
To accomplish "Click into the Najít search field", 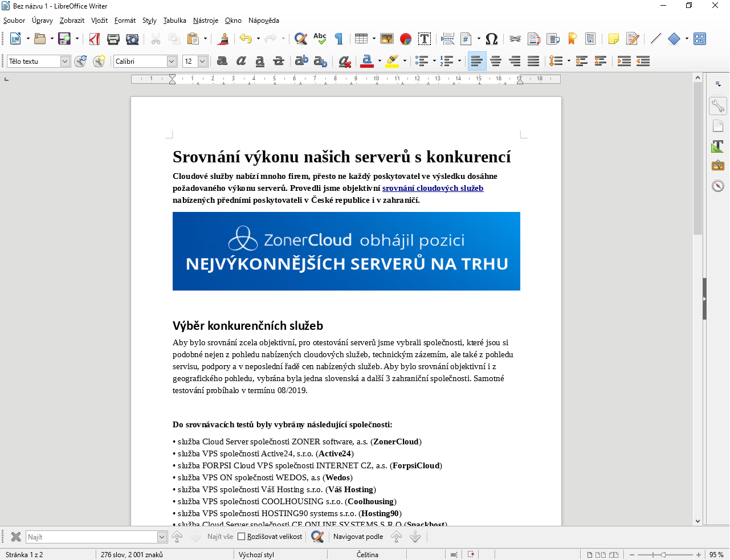I will [x=91, y=537].
